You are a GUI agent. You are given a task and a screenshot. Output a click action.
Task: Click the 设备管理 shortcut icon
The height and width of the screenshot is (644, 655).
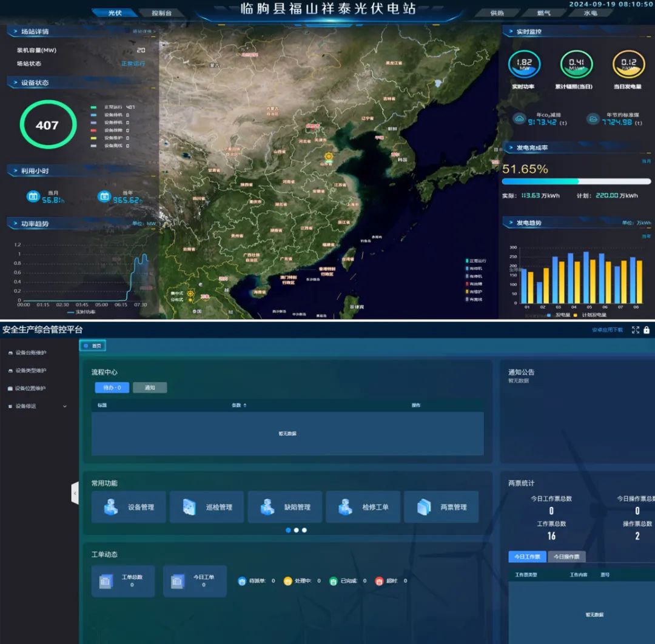click(111, 507)
